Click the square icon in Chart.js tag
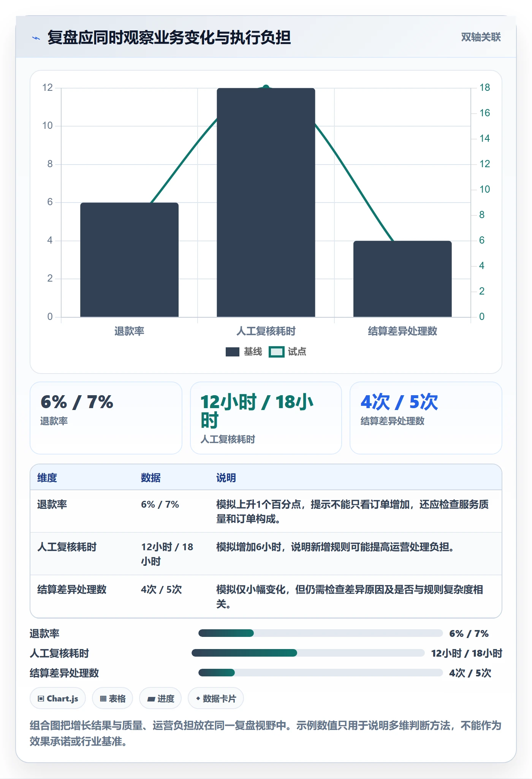532x779 pixels. [x=41, y=698]
